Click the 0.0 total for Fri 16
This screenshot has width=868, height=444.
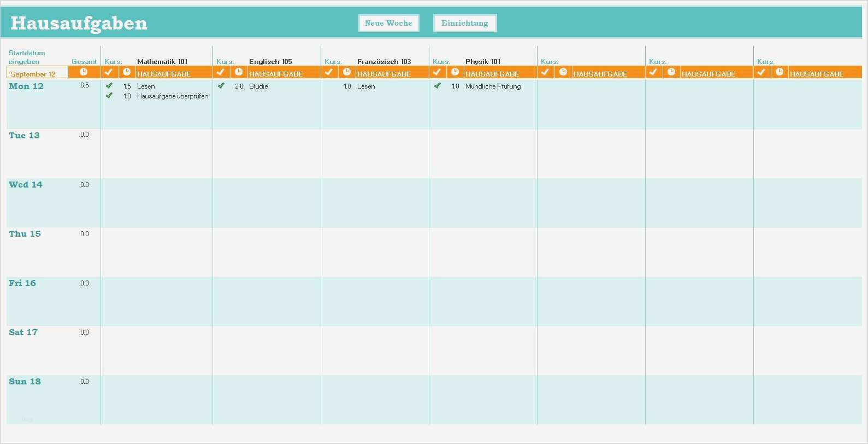coord(85,283)
